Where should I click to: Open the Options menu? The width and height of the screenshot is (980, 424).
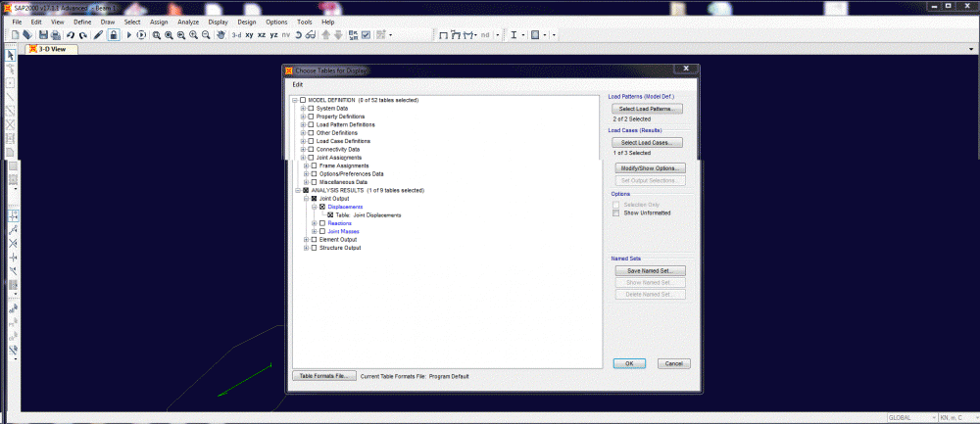(277, 22)
